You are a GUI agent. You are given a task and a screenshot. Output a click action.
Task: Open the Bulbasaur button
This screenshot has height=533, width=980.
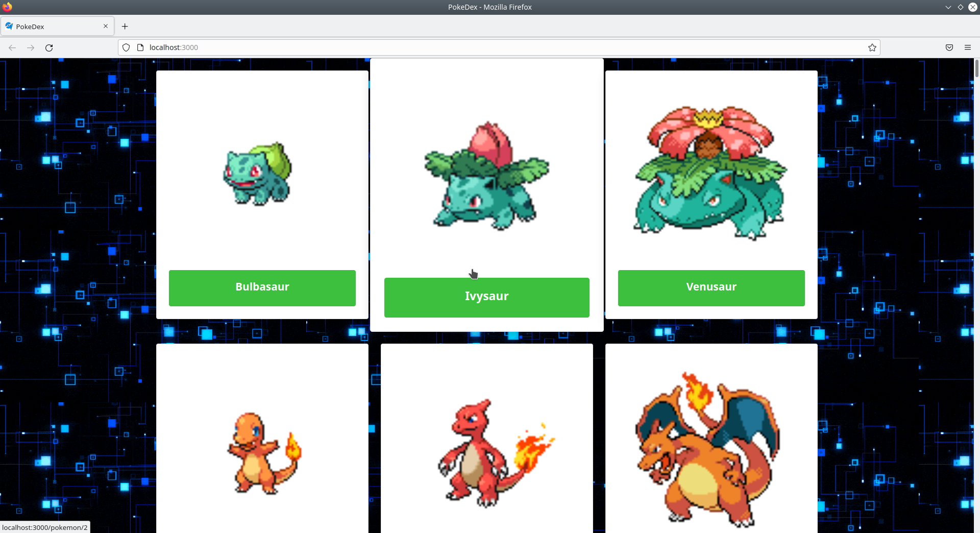point(262,288)
